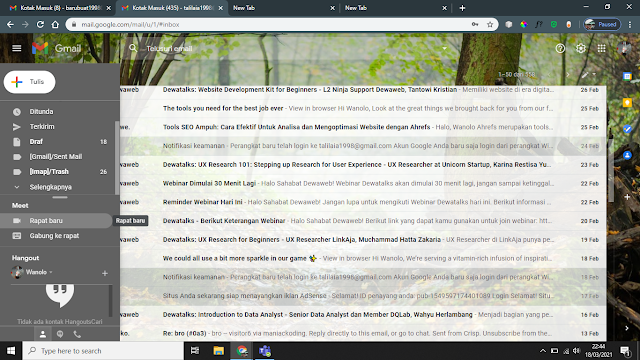Viewport: 640px width, 360px height.
Task: Open Gmail settings gear icon
Action: [580, 49]
